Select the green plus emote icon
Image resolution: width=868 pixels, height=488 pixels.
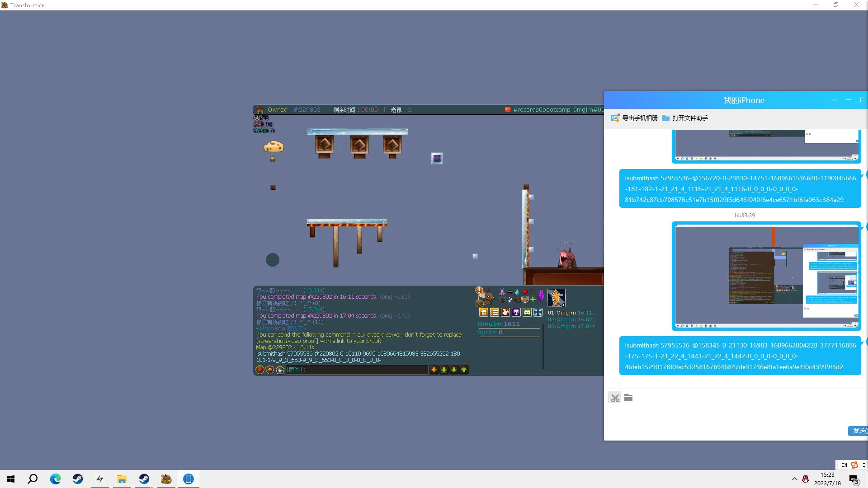(533, 299)
